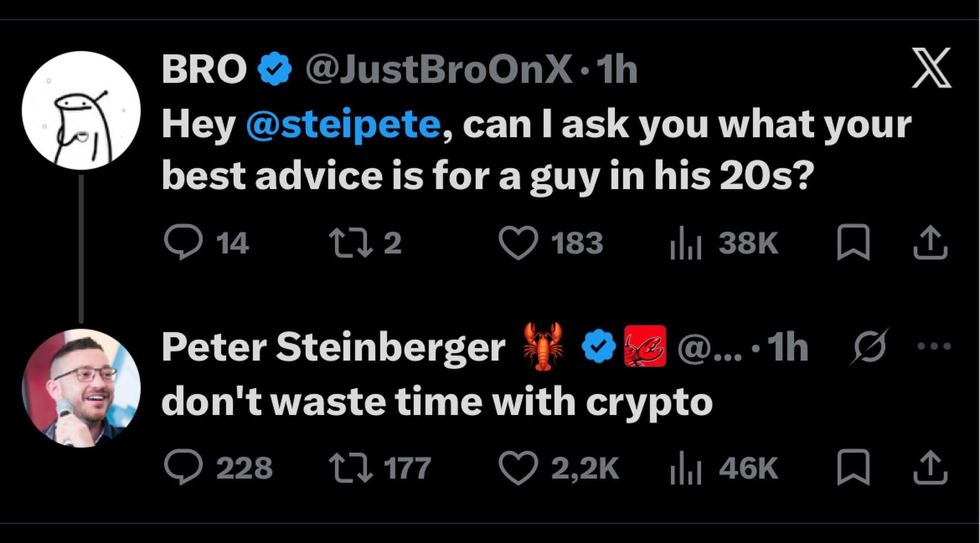Like BRO's tweet with 183 likes
The height and width of the screenshot is (543, 980).
tap(518, 243)
